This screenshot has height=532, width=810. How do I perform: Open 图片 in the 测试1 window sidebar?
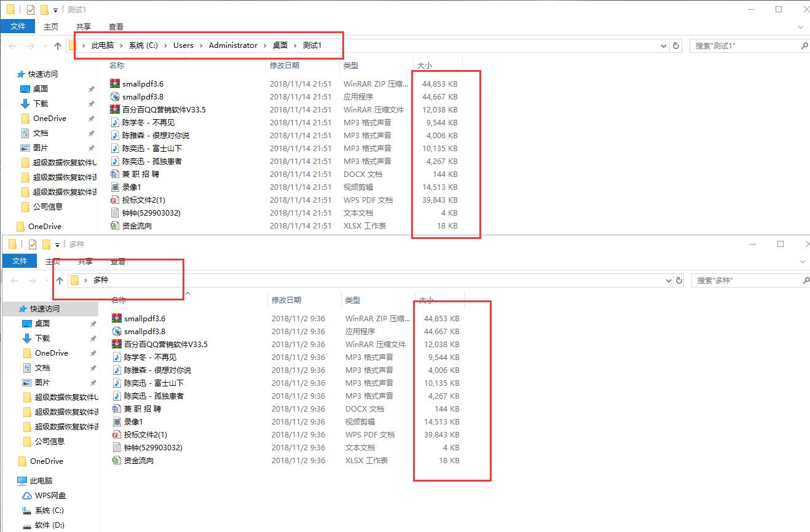pos(41,147)
